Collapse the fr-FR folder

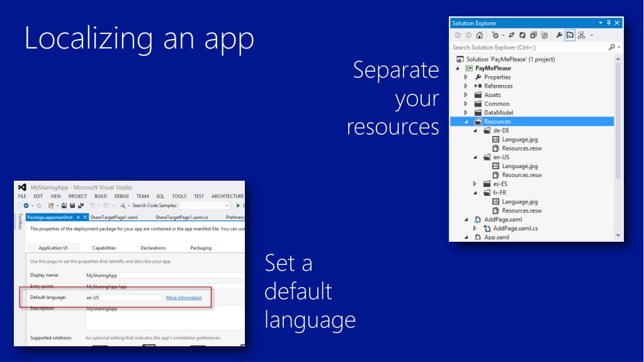pyautogui.click(x=475, y=193)
